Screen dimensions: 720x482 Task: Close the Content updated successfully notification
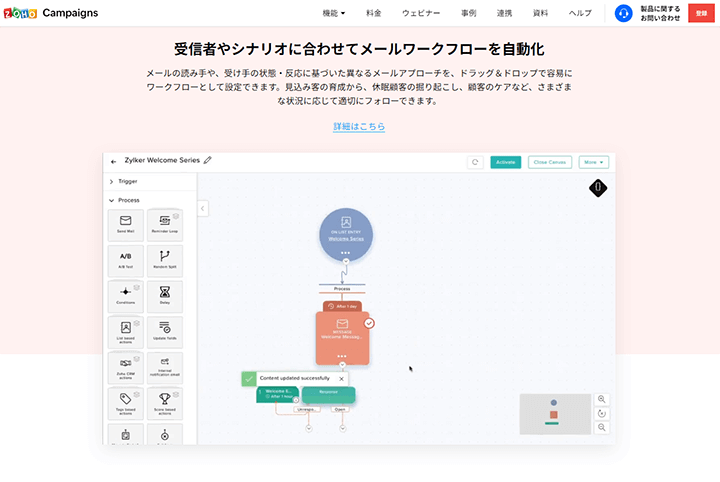coord(341,379)
